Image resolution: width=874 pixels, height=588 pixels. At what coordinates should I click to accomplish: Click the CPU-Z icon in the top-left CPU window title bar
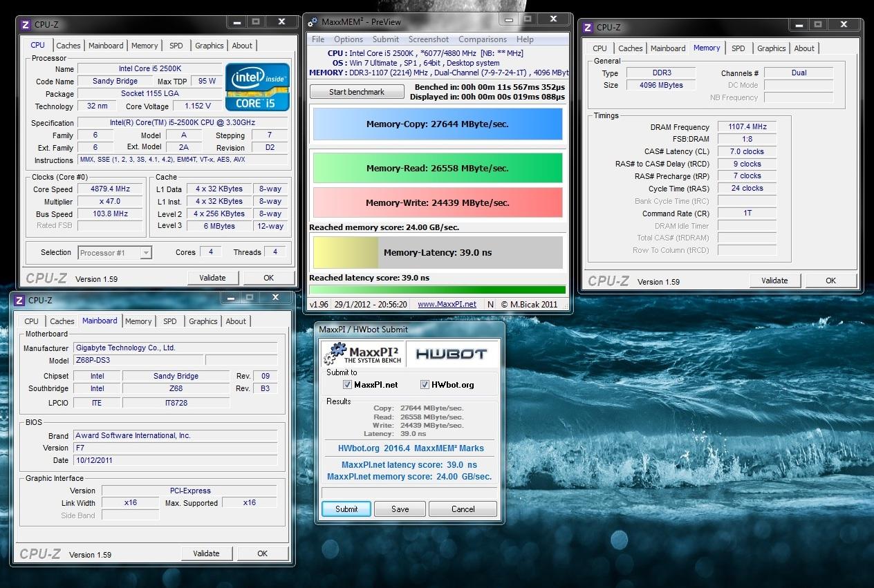tap(26, 25)
